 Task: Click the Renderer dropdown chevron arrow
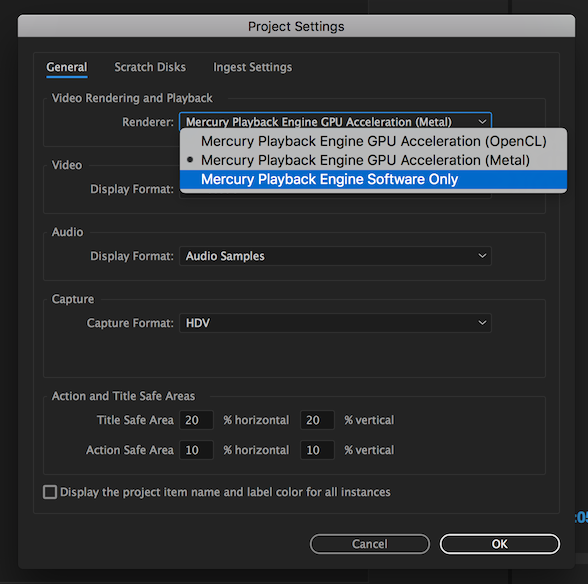482,122
